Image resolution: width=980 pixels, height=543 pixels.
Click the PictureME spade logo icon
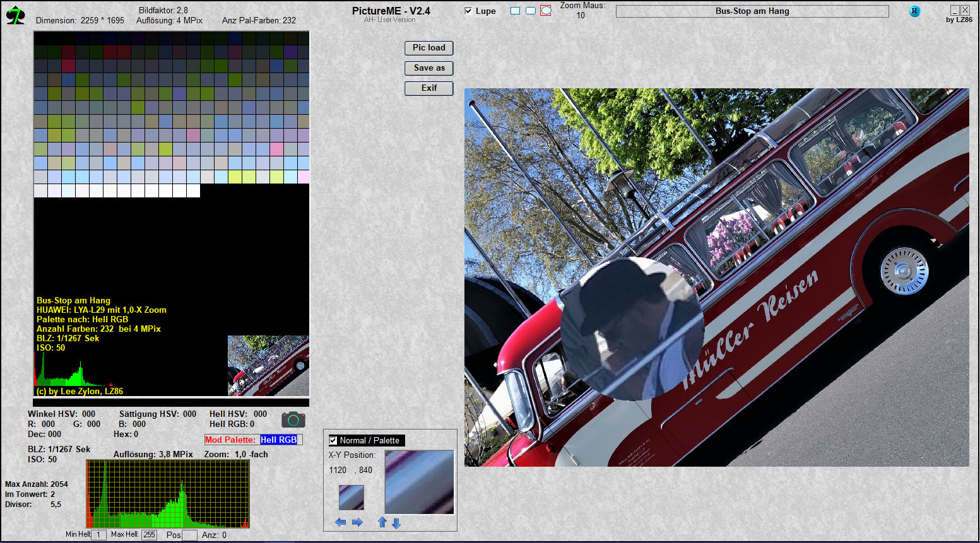[15, 15]
